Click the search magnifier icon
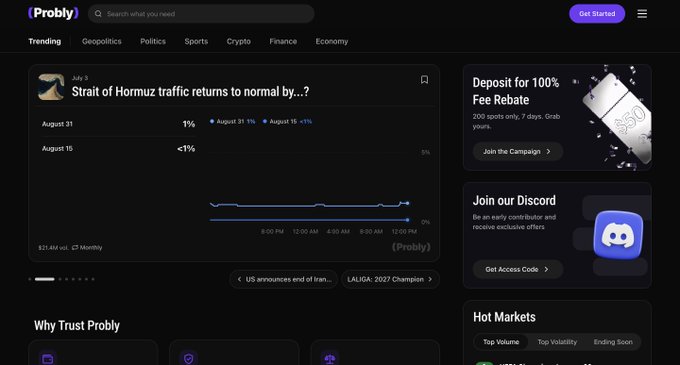The height and width of the screenshot is (365, 680). click(98, 14)
